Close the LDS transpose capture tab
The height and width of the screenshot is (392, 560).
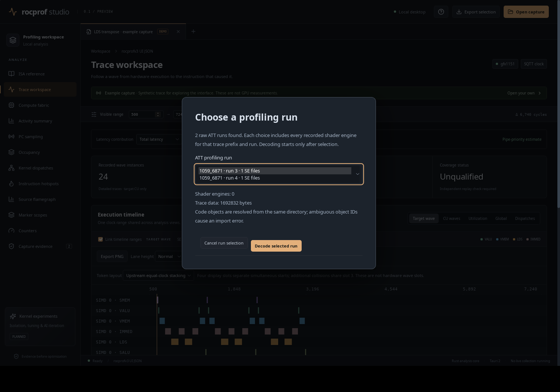pyautogui.click(x=178, y=32)
